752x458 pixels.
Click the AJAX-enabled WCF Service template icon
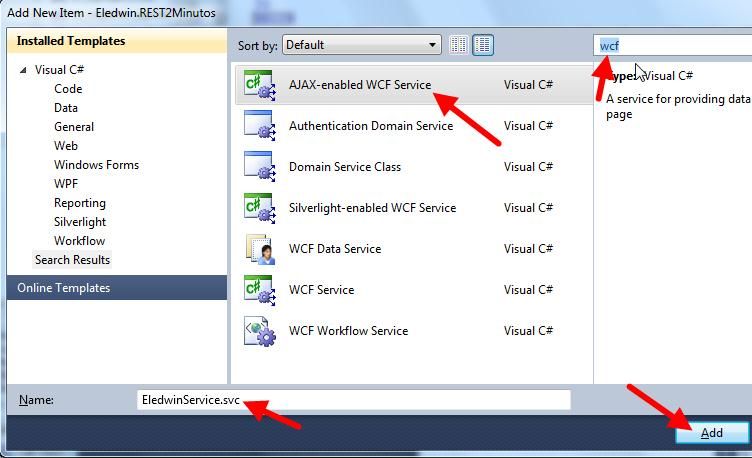click(x=259, y=85)
